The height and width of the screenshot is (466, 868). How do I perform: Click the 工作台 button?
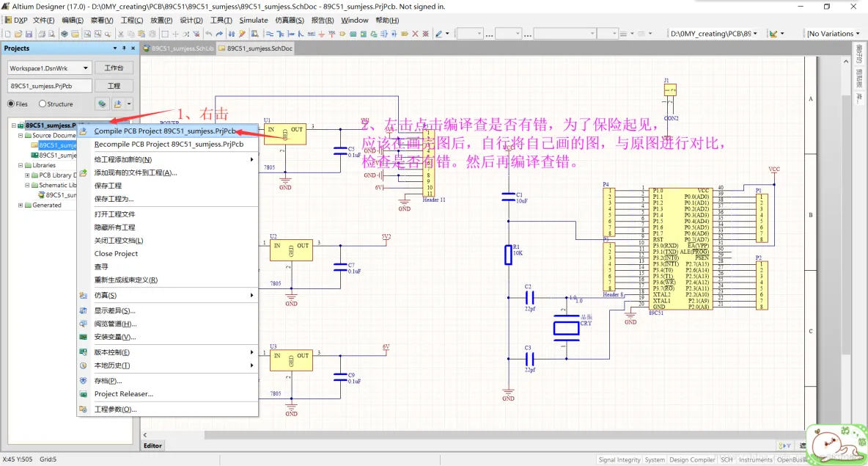(114, 68)
